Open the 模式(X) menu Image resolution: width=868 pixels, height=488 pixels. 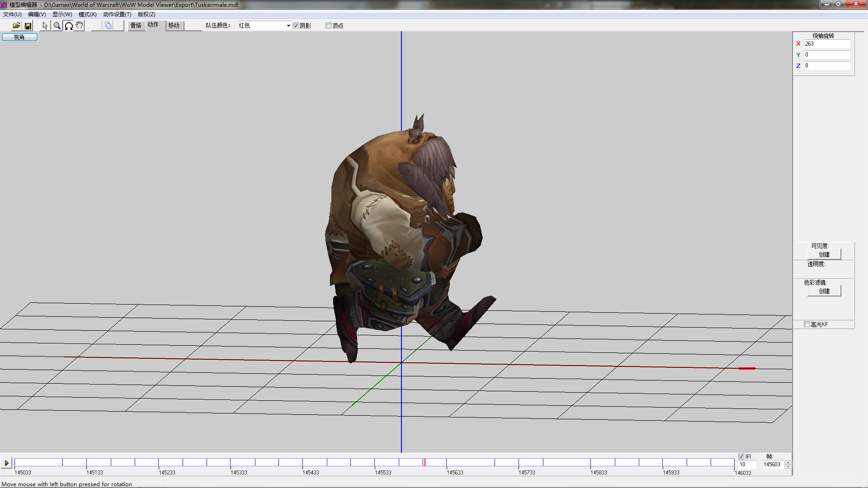point(88,14)
